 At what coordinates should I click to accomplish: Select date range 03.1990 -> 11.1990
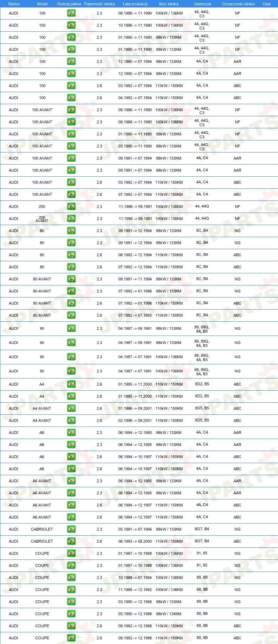135,146
